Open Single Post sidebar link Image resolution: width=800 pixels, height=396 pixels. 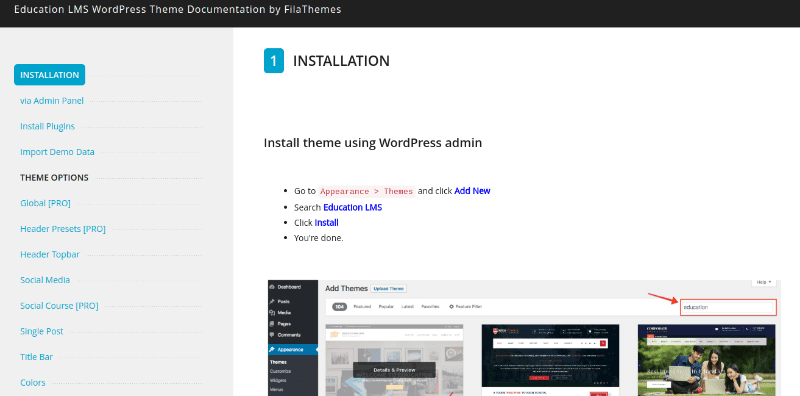tap(42, 331)
